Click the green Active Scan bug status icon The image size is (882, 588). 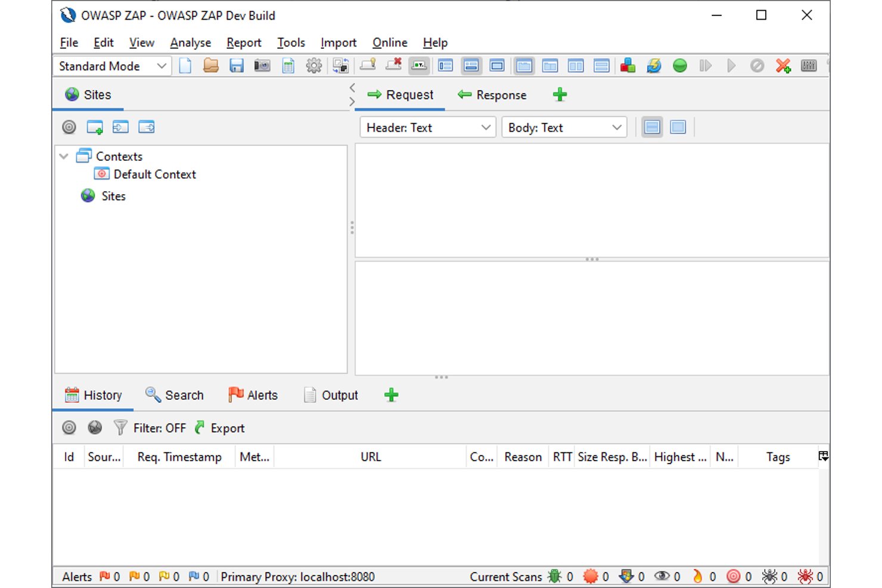(555, 576)
